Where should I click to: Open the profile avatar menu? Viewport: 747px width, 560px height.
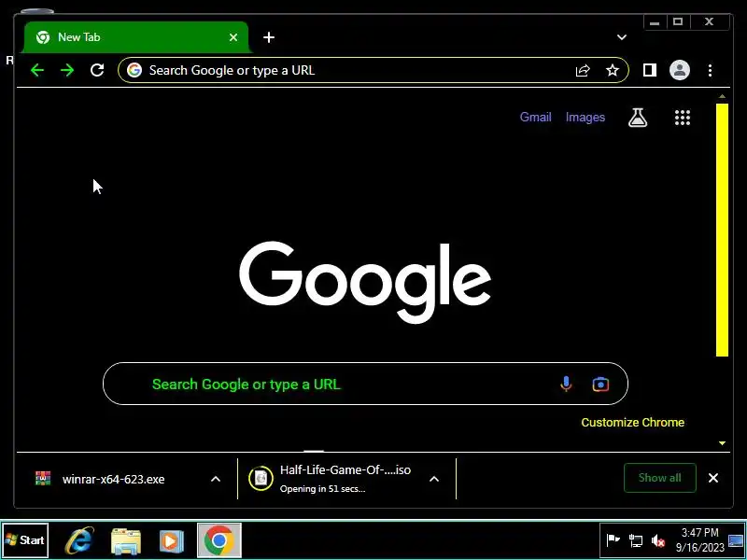pyautogui.click(x=680, y=71)
